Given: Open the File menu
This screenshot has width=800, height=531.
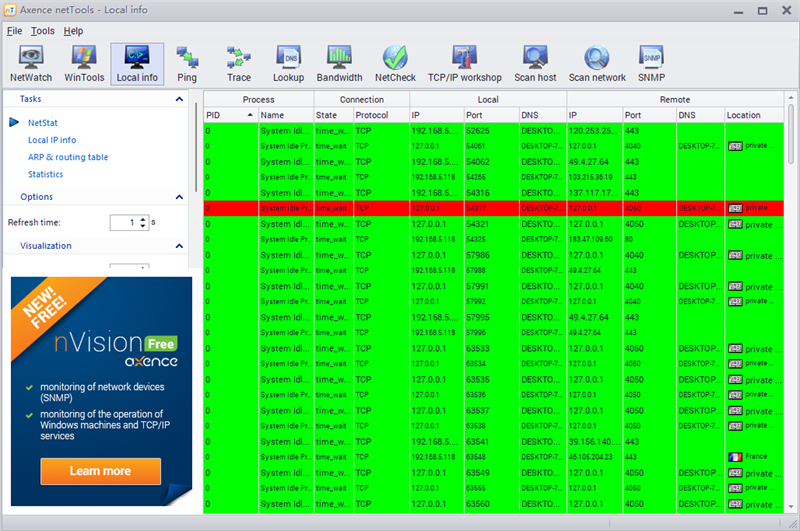Looking at the screenshot, I should pos(14,31).
